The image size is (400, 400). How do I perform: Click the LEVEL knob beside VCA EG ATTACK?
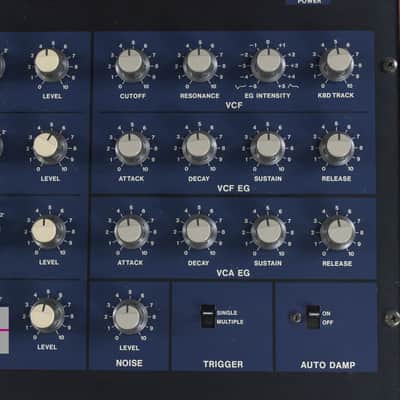click(x=48, y=232)
